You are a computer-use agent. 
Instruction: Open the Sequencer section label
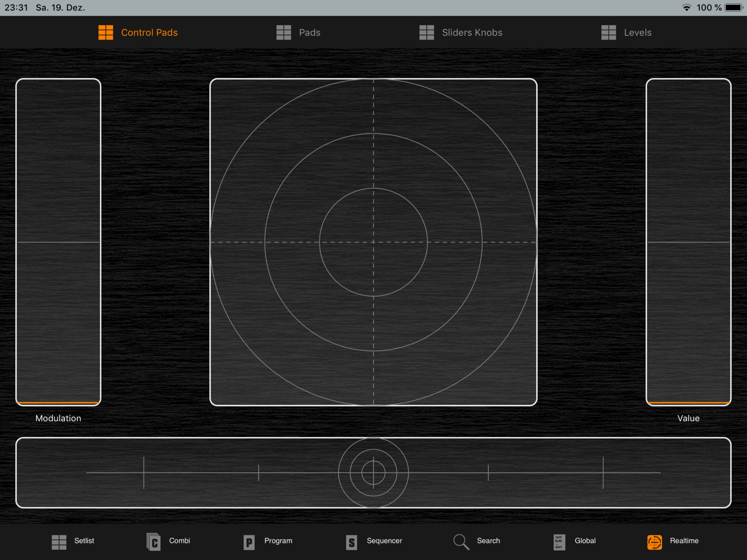[384, 541]
